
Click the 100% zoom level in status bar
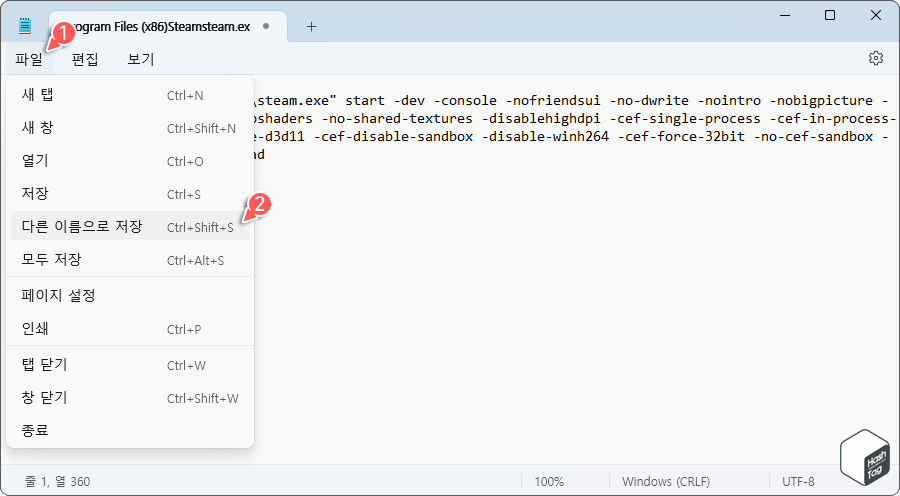click(x=549, y=481)
